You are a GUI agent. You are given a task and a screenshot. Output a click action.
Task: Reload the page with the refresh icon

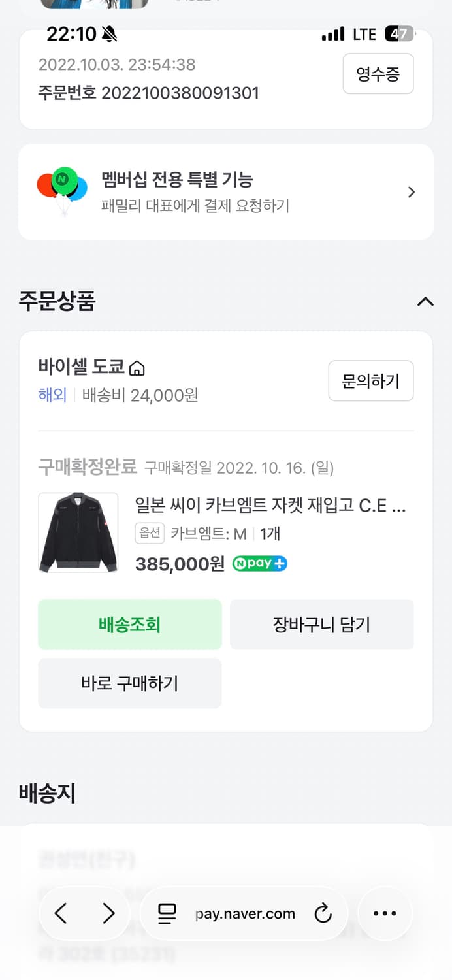click(x=323, y=913)
